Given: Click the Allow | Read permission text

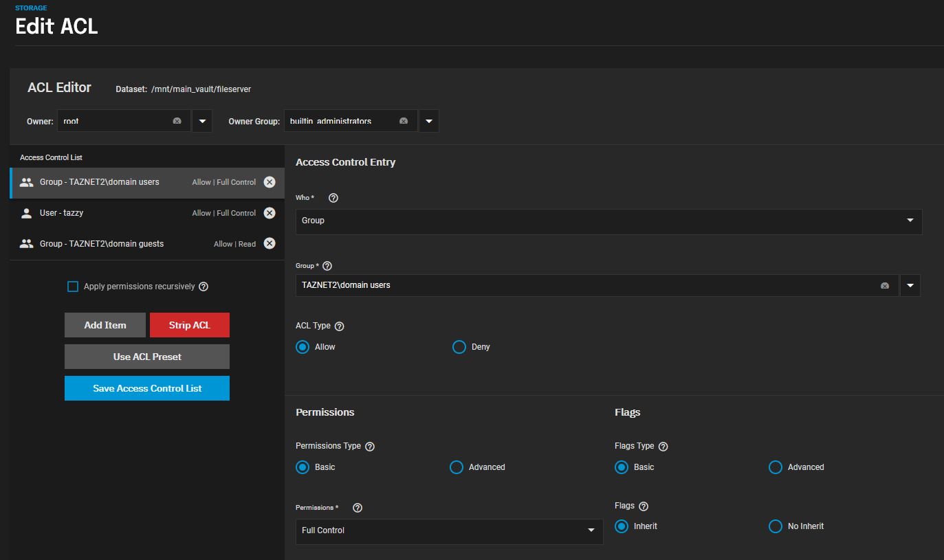Looking at the screenshot, I should [234, 244].
